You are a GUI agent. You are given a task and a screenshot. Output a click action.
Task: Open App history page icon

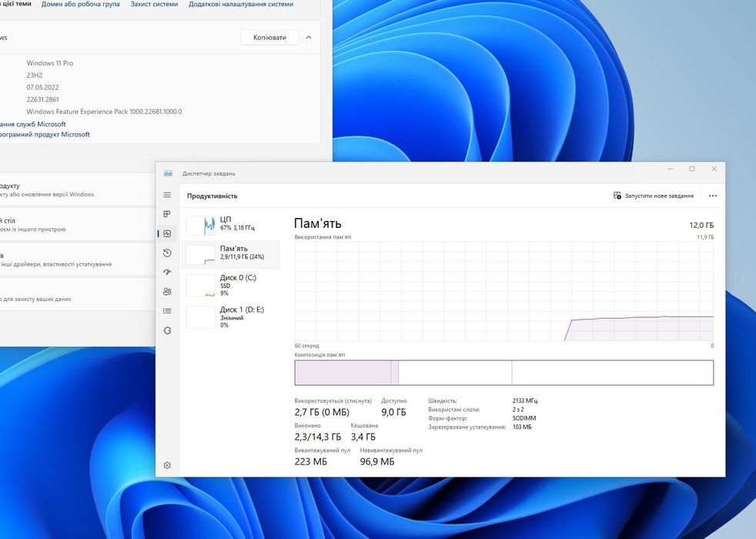point(167,253)
